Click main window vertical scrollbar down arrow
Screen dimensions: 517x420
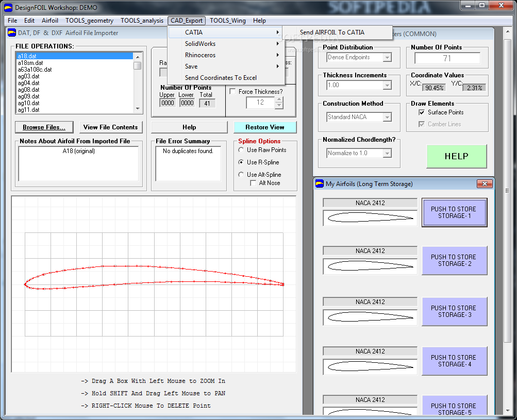(508, 411)
